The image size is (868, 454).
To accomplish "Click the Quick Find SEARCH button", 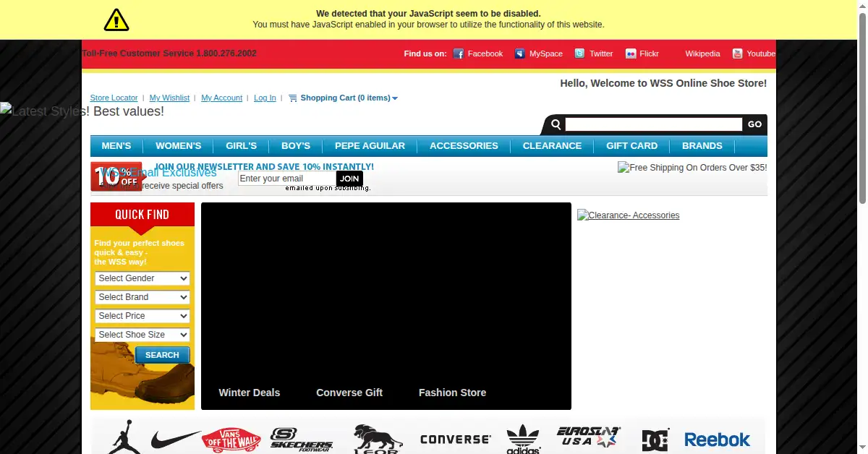I will [x=162, y=355].
